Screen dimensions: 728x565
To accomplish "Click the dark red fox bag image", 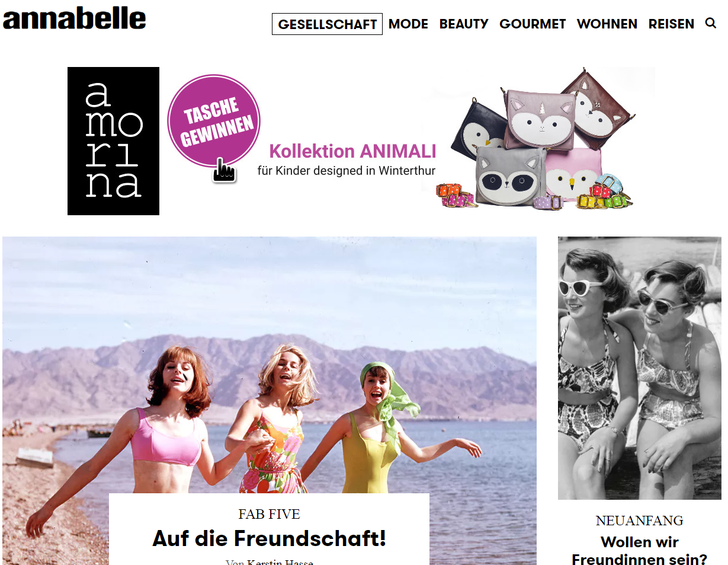I will pos(597,108).
